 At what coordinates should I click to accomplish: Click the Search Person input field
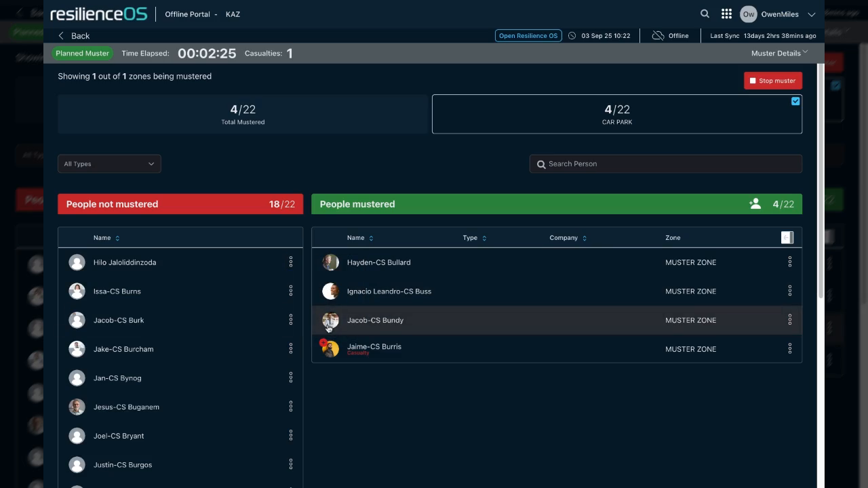click(x=666, y=163)
